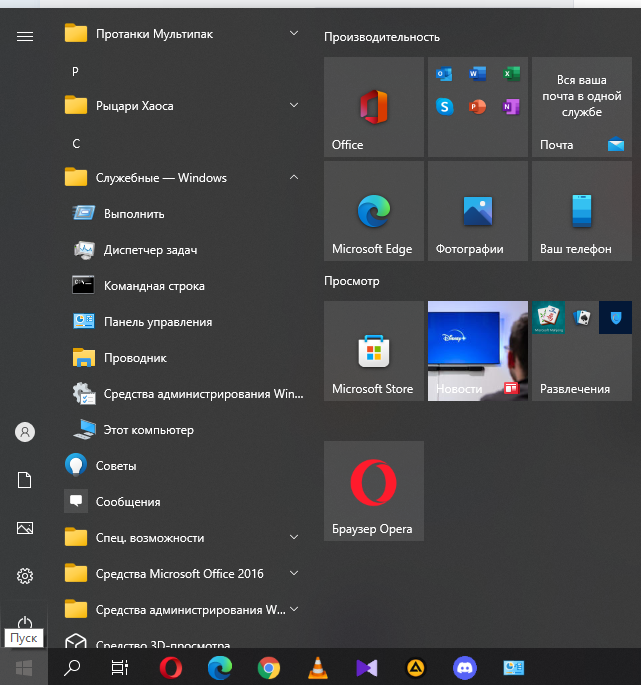Open the Почта mail tile
This screenshot has height=685, width=641.
click(582, 107)
